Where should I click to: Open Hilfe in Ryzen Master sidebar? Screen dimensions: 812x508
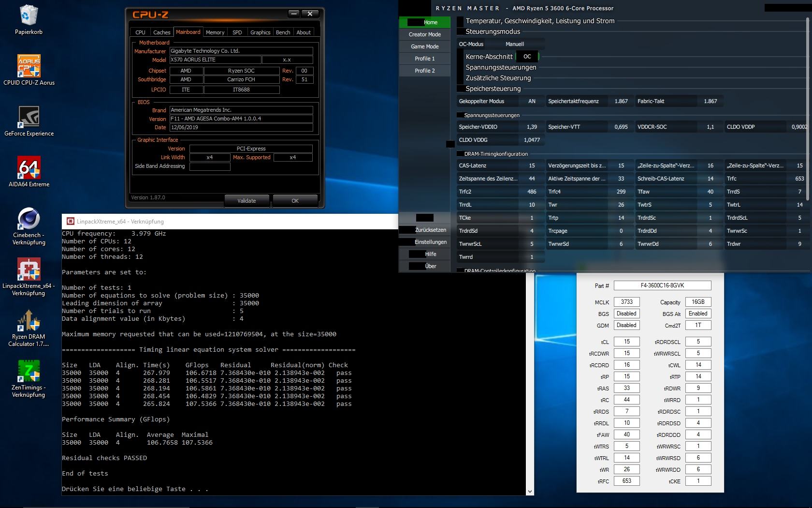click(x=425, y=254)
